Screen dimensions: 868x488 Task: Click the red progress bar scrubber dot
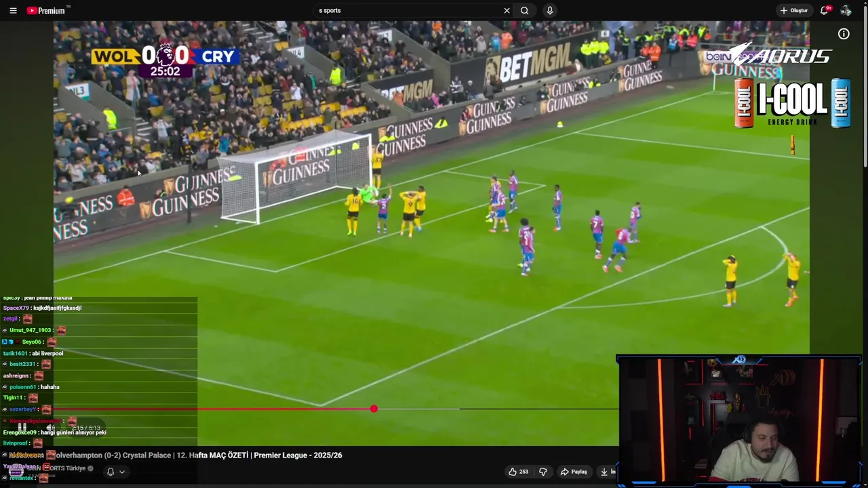tap(374, 409)
